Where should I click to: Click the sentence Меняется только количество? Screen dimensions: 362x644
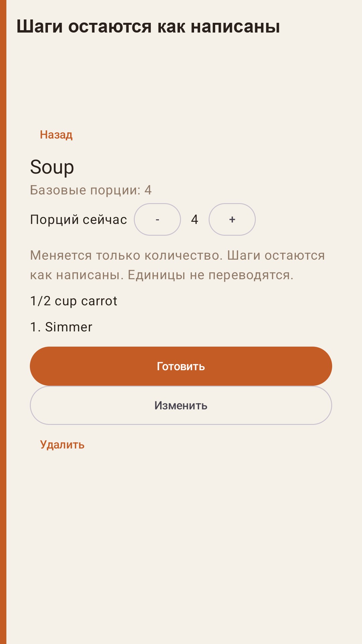point(126,256)
